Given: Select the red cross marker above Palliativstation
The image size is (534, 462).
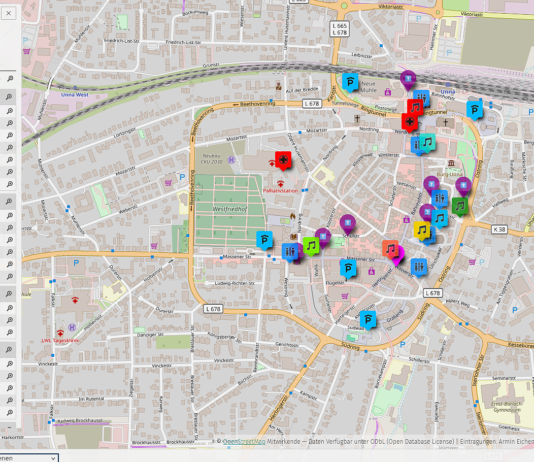Looking at the screenshot, I should [x=283, y=160].
